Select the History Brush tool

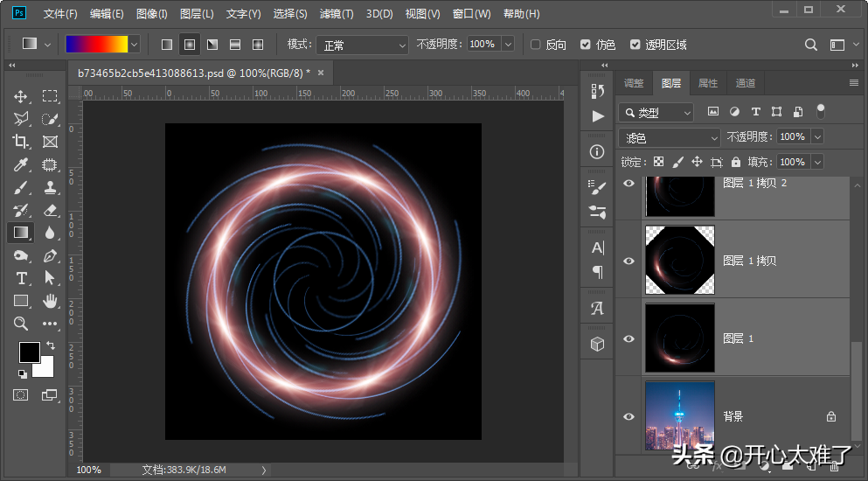[x=20, y=210]
